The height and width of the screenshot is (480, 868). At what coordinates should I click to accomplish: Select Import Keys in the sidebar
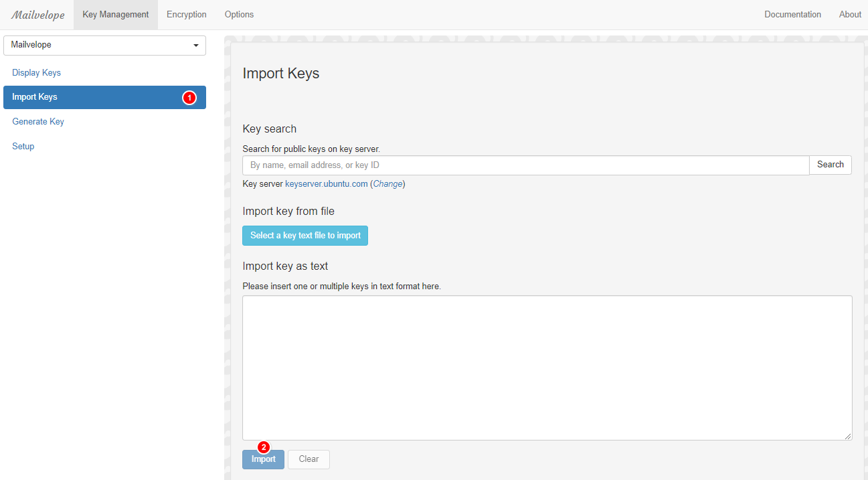coord(104,97)
